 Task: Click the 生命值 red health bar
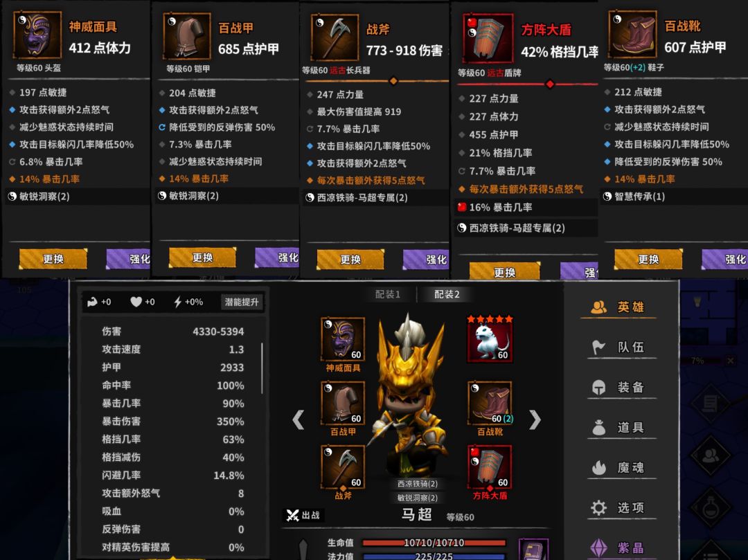[x=434, y=543]
